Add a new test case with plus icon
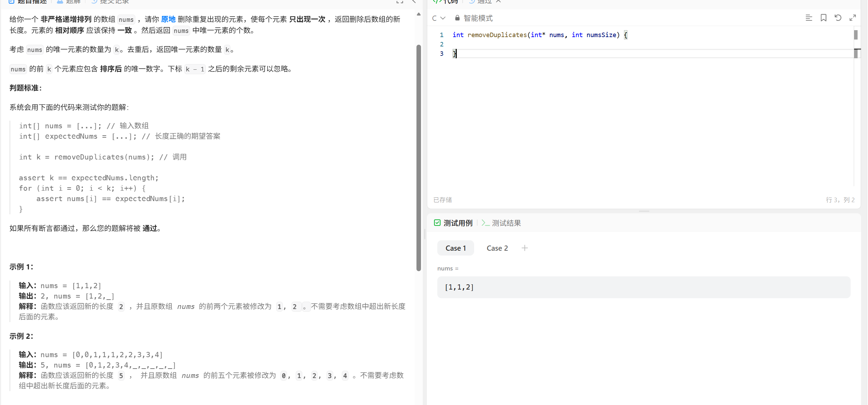This screenshot has height=405, width=868. (524, 248)
